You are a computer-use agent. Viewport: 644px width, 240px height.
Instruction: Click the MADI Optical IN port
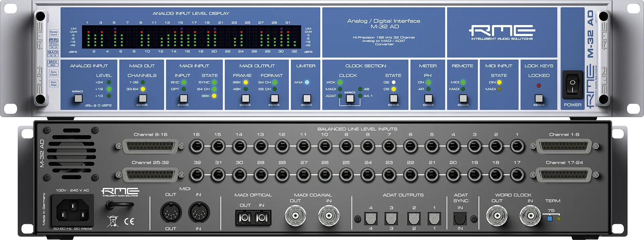[x=262, y=218]
